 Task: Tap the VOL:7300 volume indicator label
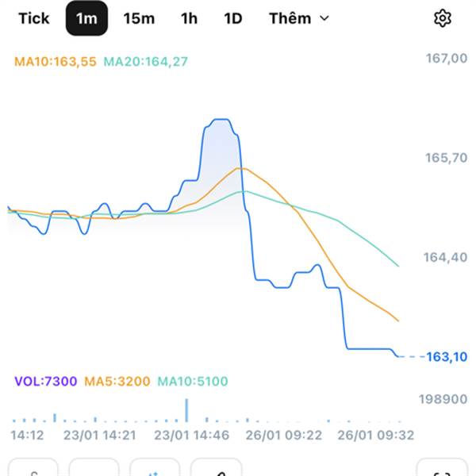coord(45,382)
